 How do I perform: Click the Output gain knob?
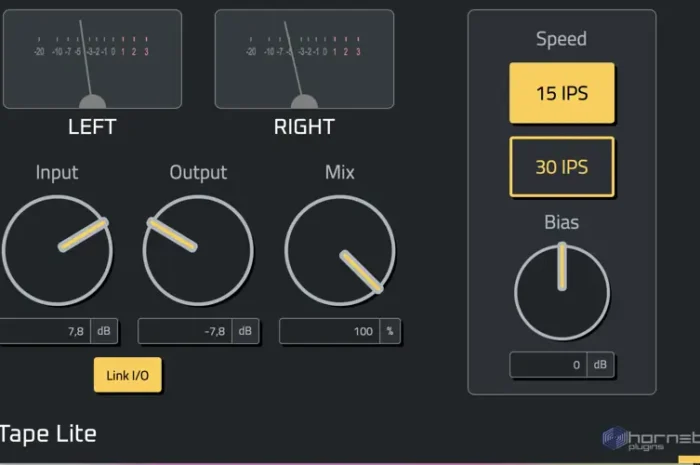[198, 250]
